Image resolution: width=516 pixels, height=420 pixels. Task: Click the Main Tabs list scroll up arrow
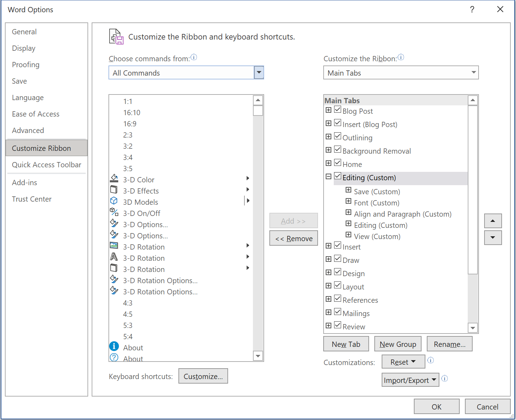pyautogui.click(x=473, y=100)
